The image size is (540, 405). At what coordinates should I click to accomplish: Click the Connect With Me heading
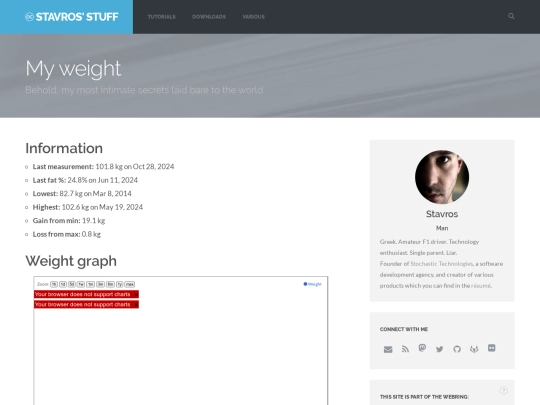pos(404,329)
